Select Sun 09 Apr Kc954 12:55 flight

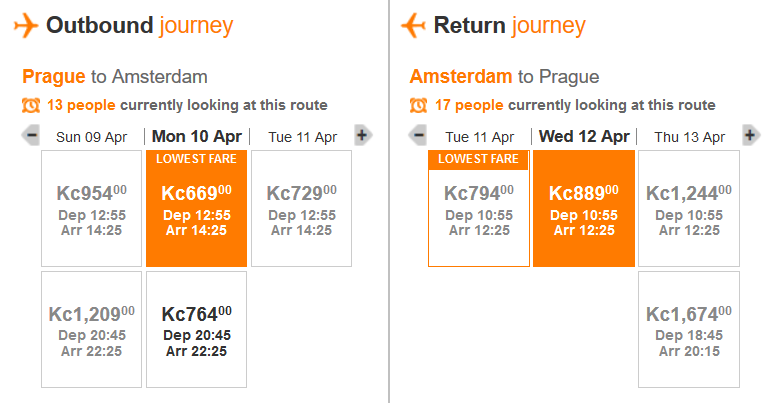(x=91, y=209)
